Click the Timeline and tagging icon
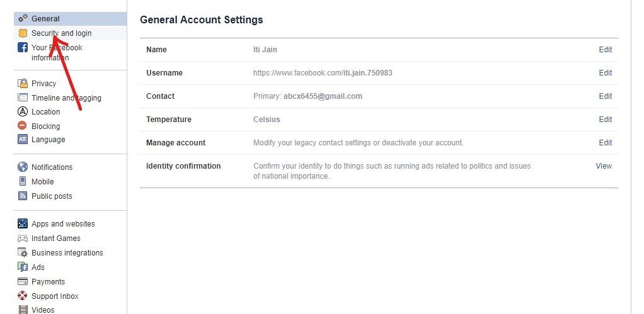Screen dimensions: 644x314 (23, 98)
